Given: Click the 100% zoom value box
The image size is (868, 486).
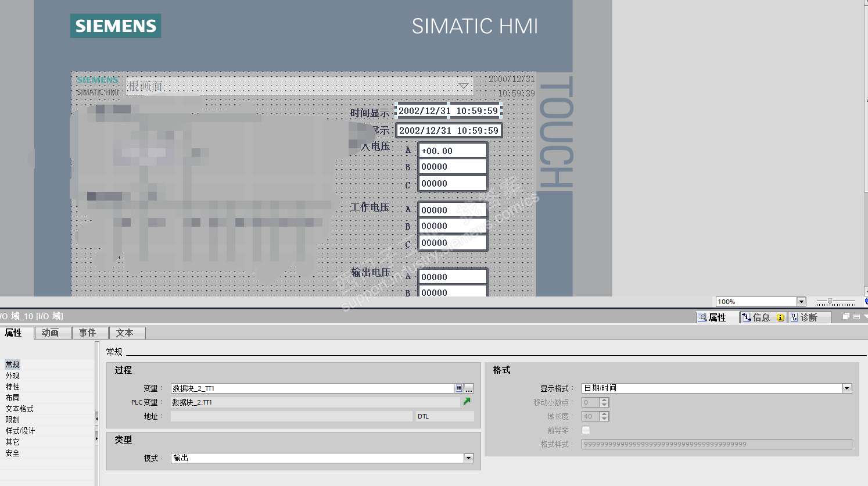Looking at the screenshot, I should click(756, 302).
